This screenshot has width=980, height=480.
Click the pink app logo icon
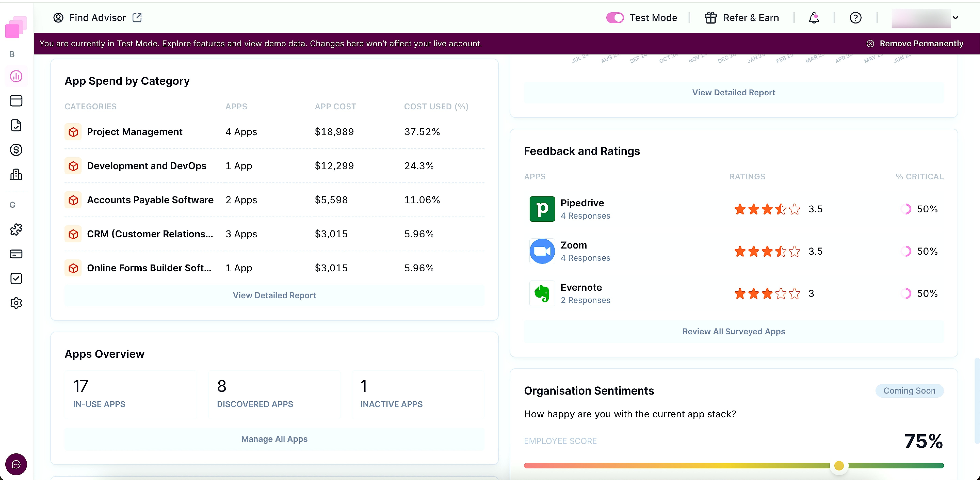tap(16, 27)
